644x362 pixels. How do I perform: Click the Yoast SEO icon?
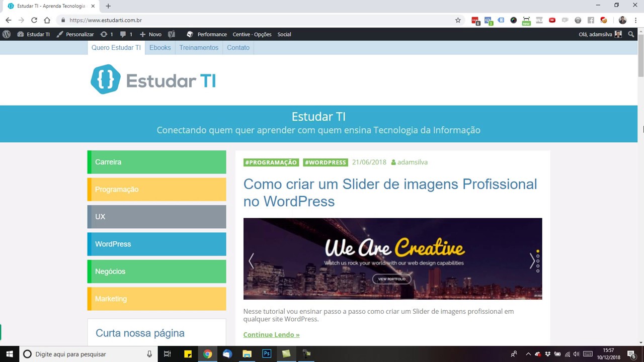click(172, 34)
